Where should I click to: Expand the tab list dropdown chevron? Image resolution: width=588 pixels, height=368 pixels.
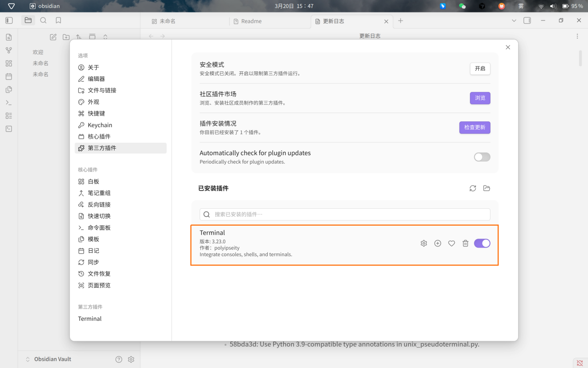(x=514, y=21)
